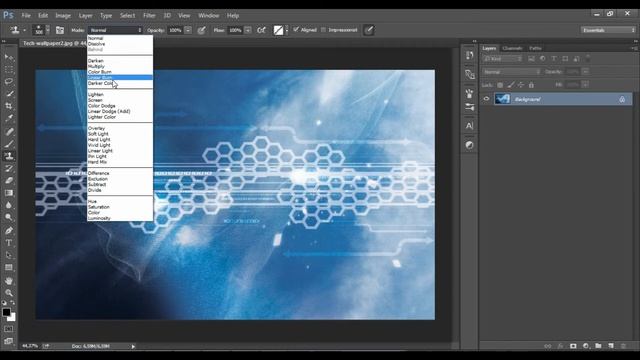Screen dimensions: 640x360
Task: Open the tool preset picker arrow
Action: tap(24, 30)
